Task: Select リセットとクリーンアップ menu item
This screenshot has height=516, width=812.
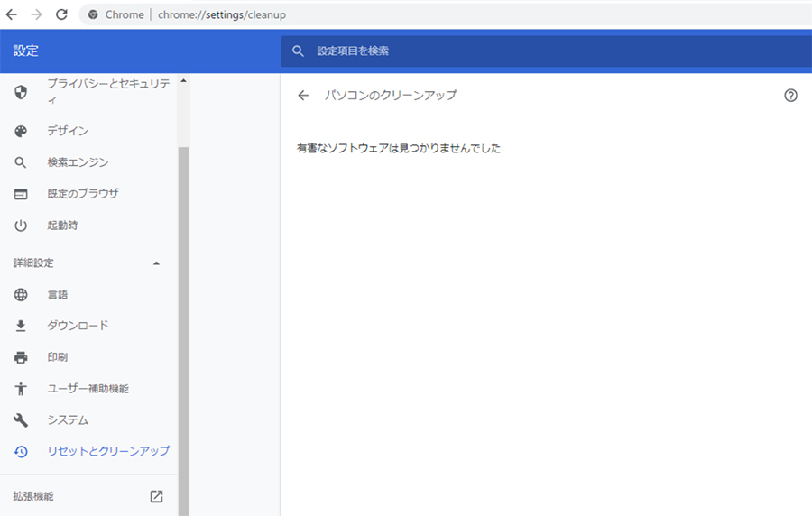Action: tap(108, 451)
